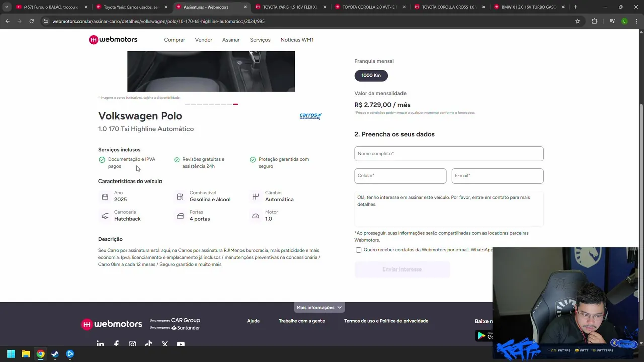Click the car interior photo

[211, 71]
